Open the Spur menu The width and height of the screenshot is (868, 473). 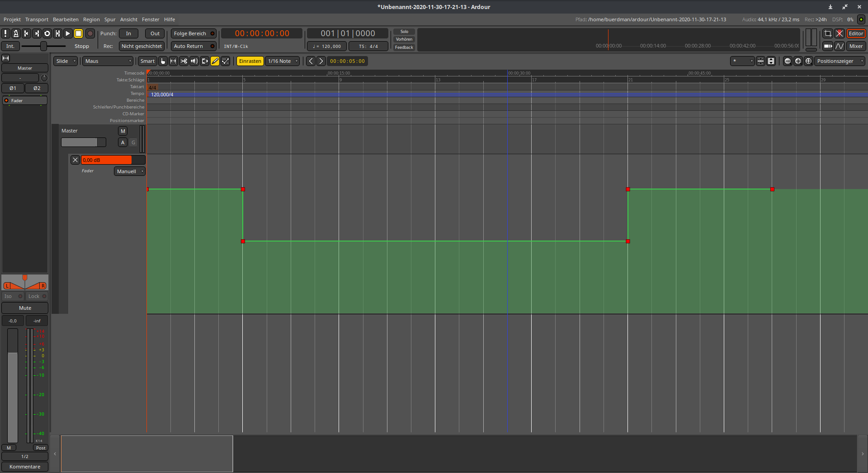pyautogui.click(x=110, y=19)
